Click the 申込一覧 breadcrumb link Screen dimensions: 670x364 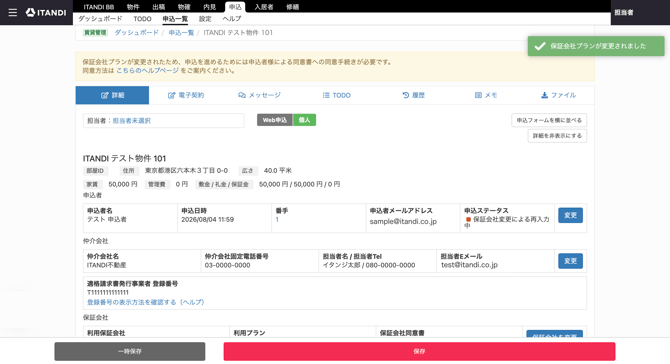pyautogui.click(x=181, y=32)
